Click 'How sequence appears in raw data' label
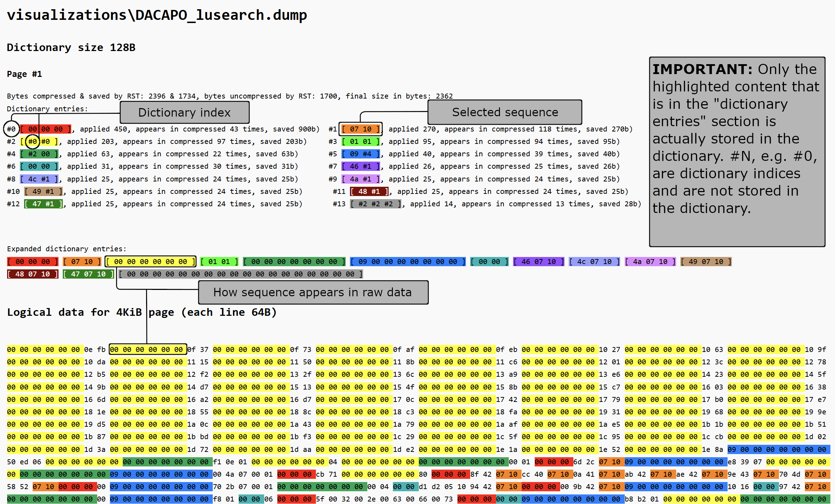 313,292
